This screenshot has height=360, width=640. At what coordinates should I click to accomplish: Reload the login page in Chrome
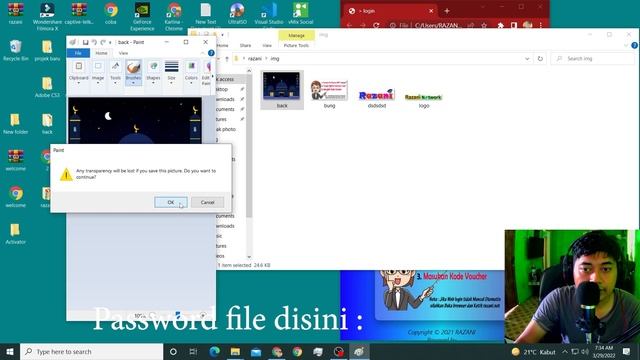[x=376, y=25]
